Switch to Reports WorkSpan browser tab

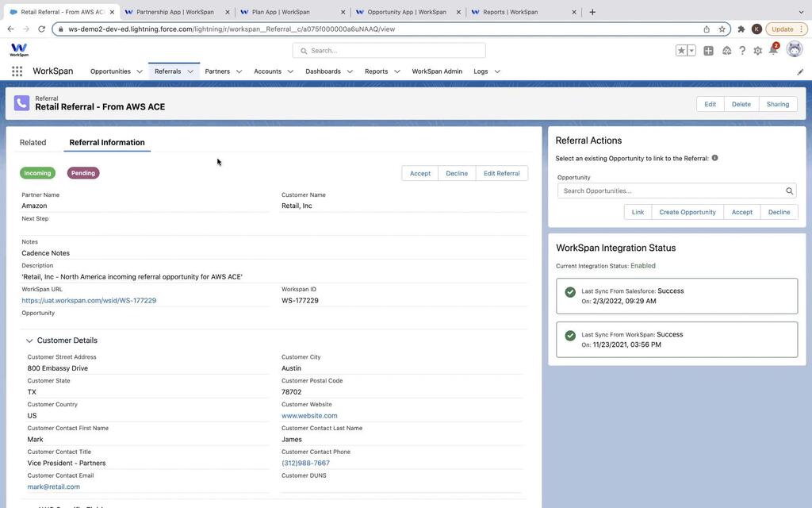tap(523, 12)
